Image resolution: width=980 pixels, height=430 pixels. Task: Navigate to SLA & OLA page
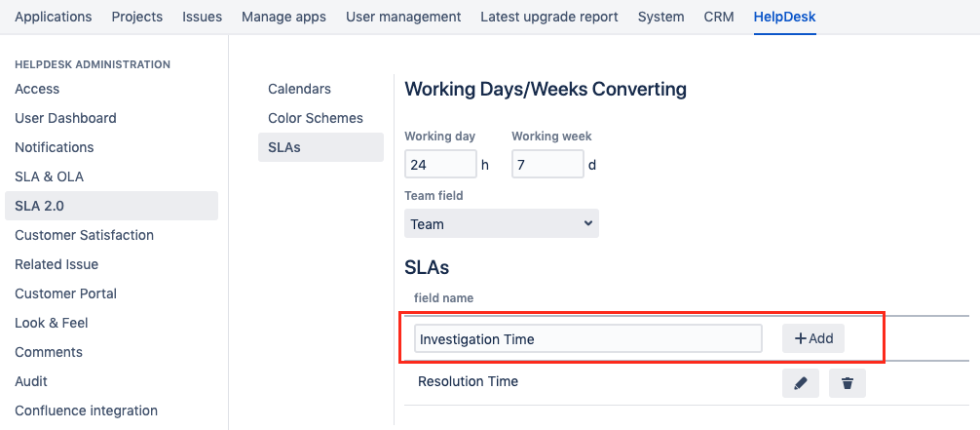pyautogui.click(x=49, y=176)
